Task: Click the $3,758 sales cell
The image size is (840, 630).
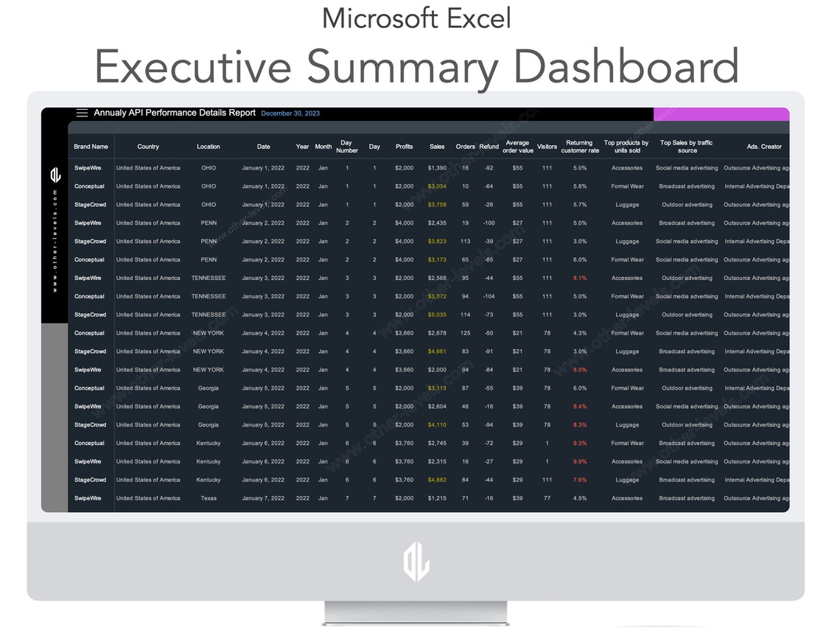Action: (437, 205)
